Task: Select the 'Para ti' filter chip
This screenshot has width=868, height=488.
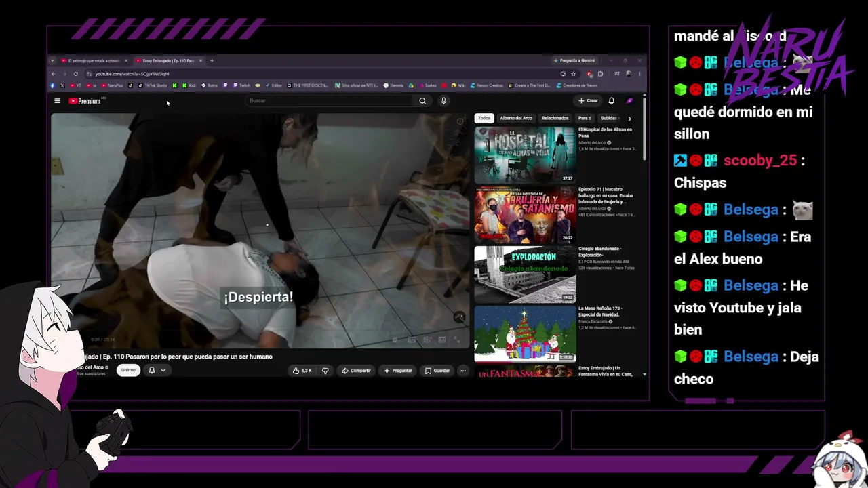Action: pyautogui.click(x=585, y=118)
